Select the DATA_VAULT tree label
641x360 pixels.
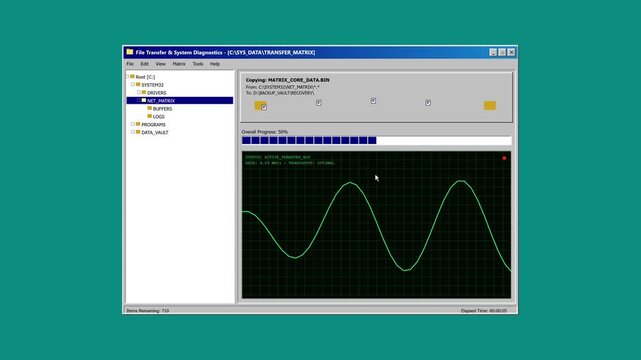[155, 132]
